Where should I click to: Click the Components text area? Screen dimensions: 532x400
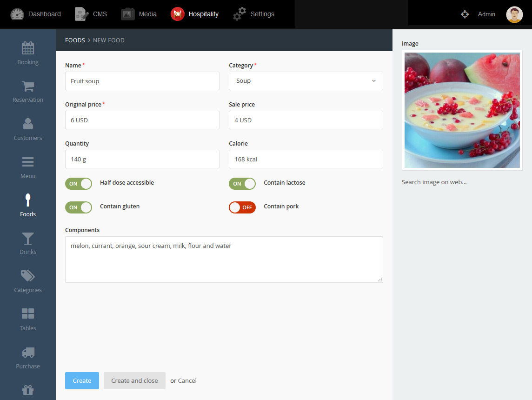click(x=224, y=259)
